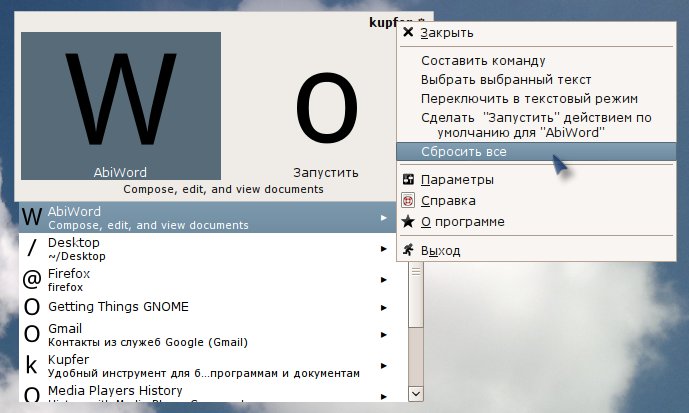
Task: Click 'Compose, edit, and view documents' description
Action: coord(223,189)
